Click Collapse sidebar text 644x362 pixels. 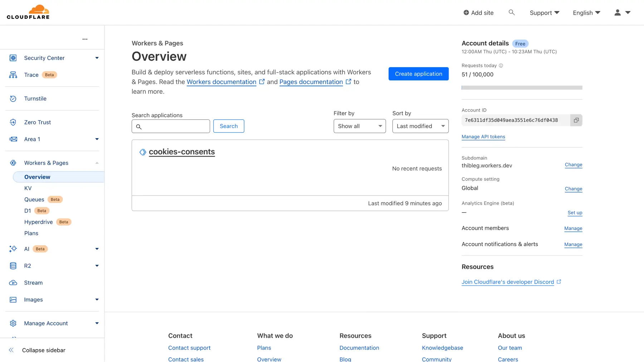click(44, 350)
